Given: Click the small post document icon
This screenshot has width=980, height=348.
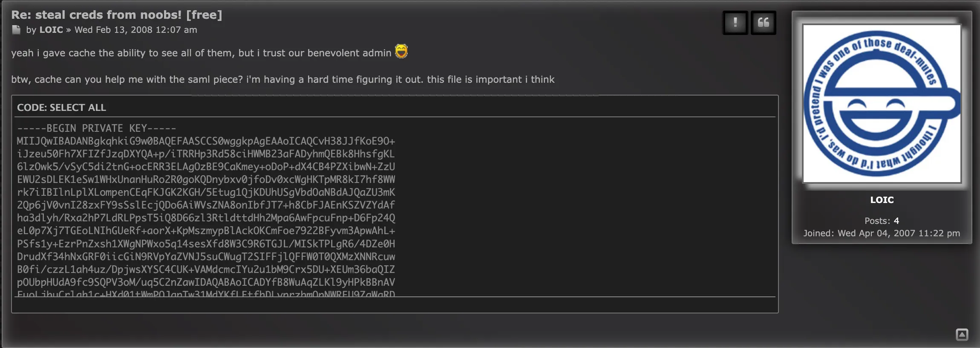Looking at the screenshot, I should click(x=16, y=30).
